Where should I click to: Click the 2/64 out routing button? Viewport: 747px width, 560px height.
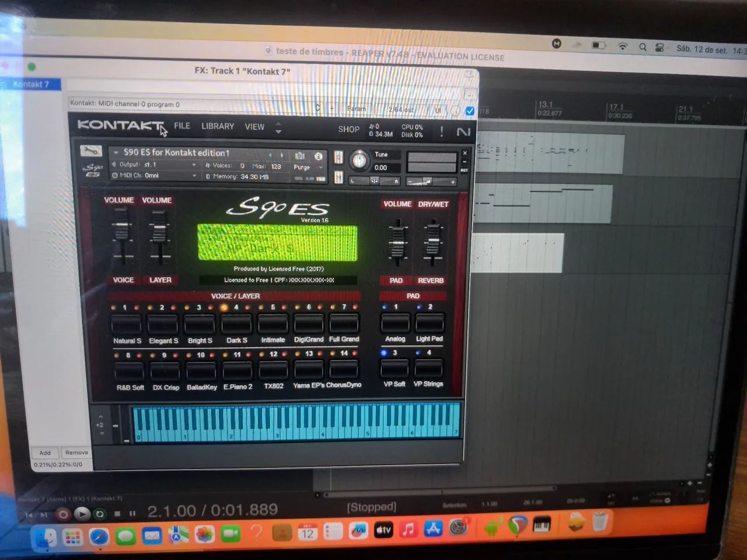(401, 110)
